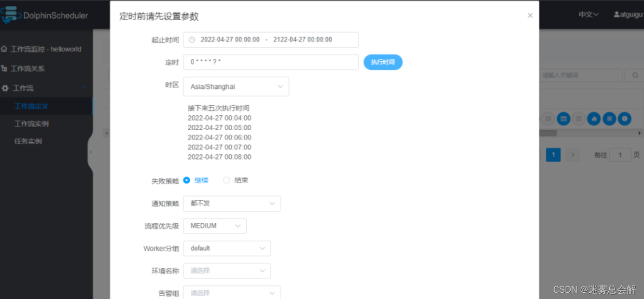Viewport: 644px width, 299px height.
Task: Click the DolphinScheduler logo
Action: (44, 15)
